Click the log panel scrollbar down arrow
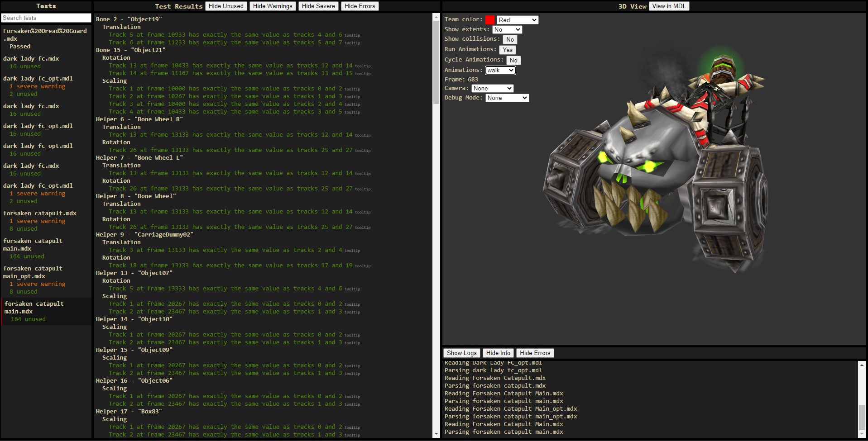The image size is (868, 441). pos(862,433)
